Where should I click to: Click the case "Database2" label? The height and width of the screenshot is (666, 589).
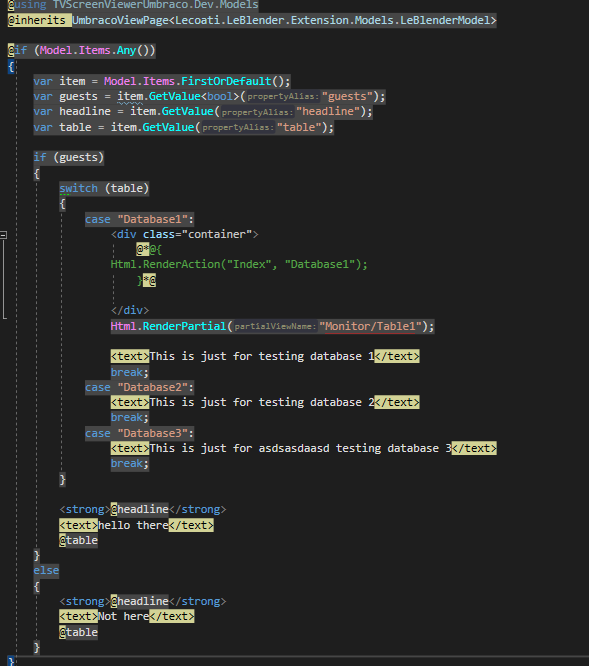139,387
